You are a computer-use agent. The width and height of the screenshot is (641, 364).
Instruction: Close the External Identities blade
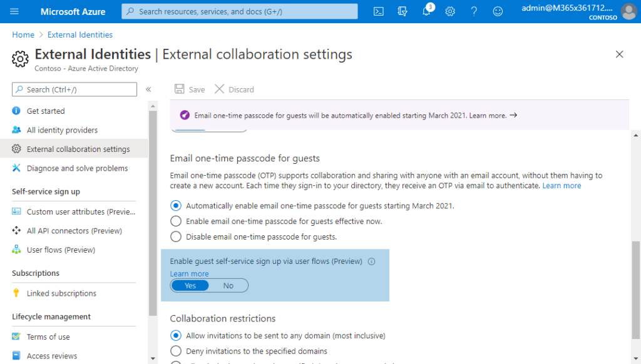(619, 54)
